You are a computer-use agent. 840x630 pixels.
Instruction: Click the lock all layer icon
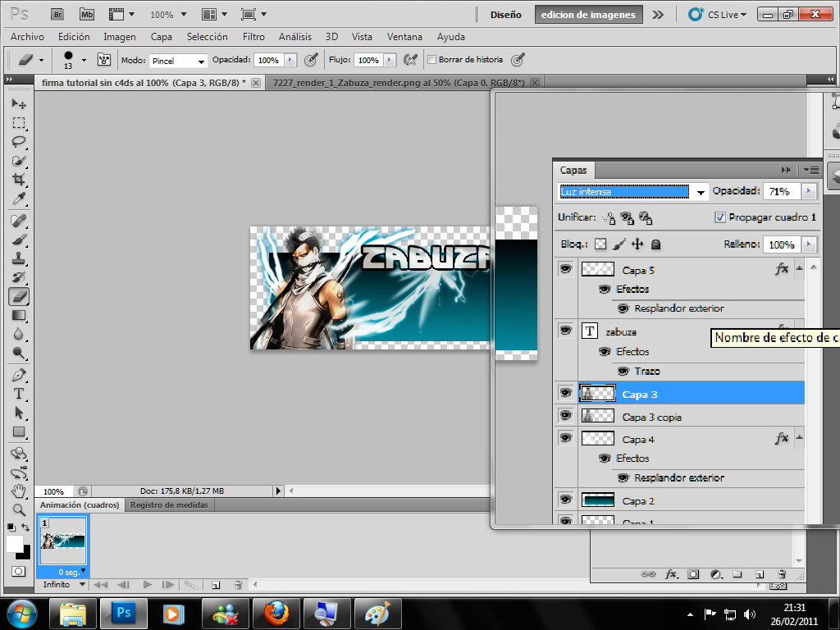pos(655,244)
